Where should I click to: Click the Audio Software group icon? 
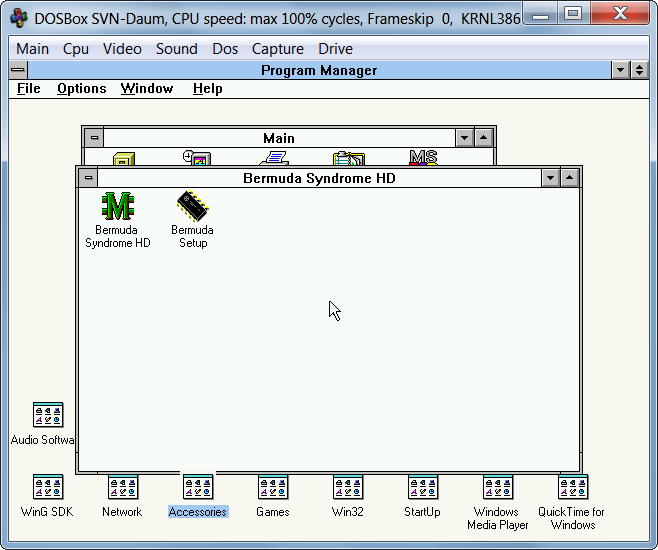(x=48, y=415)
